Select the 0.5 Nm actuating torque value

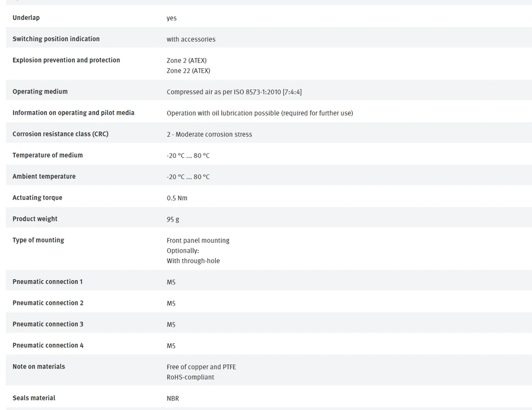[177, 198]
